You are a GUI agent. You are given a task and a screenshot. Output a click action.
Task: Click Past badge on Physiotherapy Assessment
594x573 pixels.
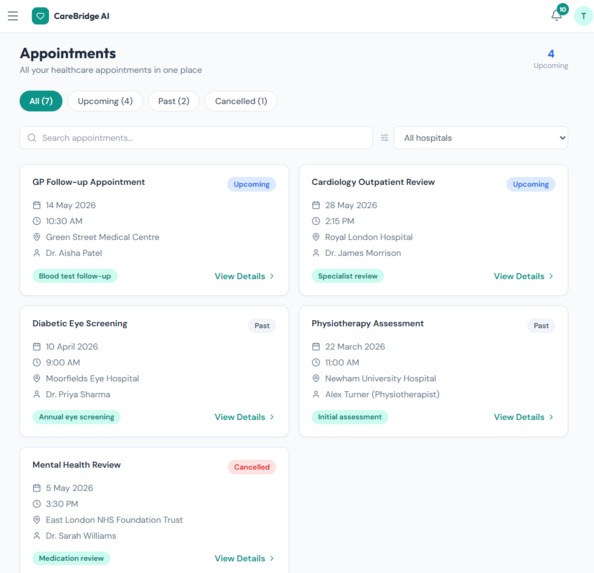tap(541, 326)
